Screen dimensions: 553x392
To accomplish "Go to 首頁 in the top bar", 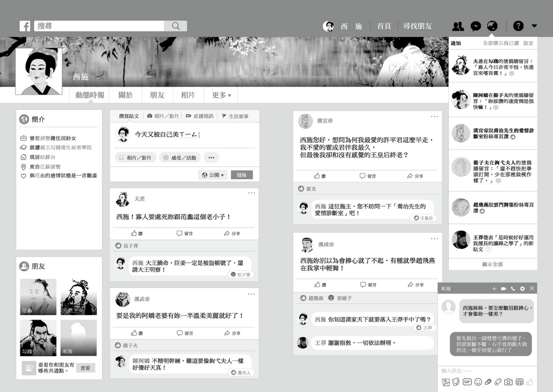I will click(x=384, y=26).
